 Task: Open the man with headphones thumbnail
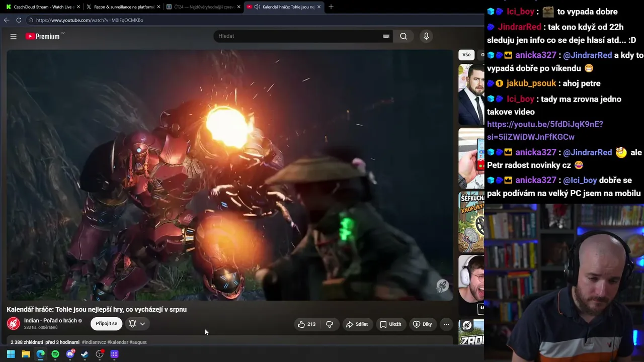[x=471, y=286]
